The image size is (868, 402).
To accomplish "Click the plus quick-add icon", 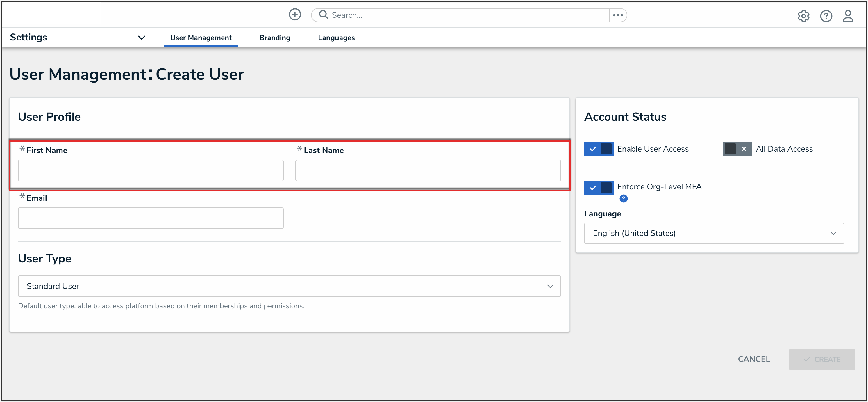I will pyautogui.click(x=295, y=15).
